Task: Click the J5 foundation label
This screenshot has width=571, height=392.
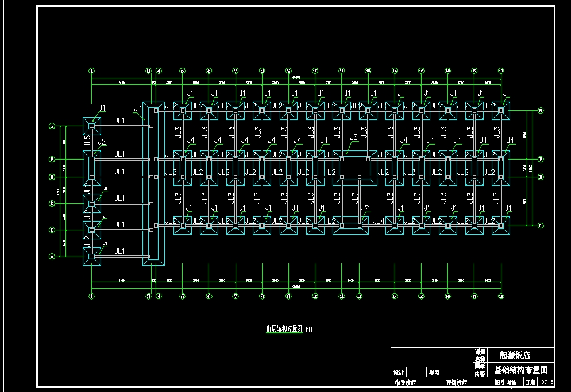Action: tap(354, 138)
